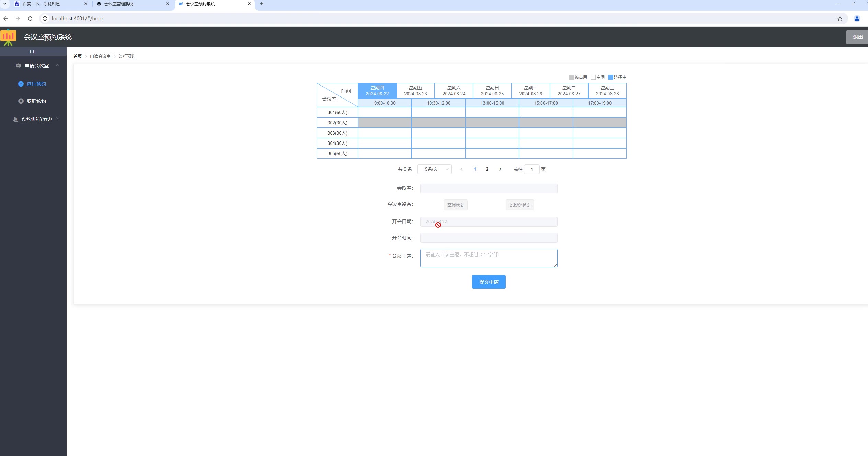Go to next pagination page arrow
This screenshot has width=868, height=456.
[x=500, y=169]
